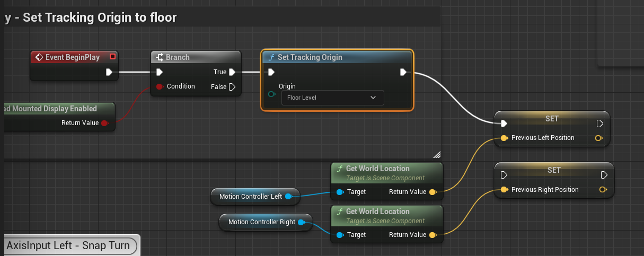Select the Set Tracking Origin node title
The width and height of the screenshot is (644, 256).
[x=310, y=57]
